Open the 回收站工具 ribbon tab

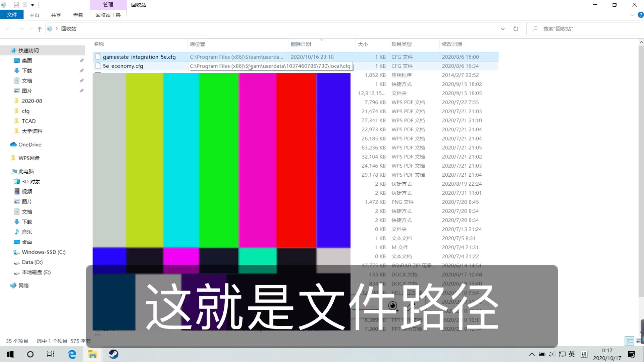click(x=108, y=15)
